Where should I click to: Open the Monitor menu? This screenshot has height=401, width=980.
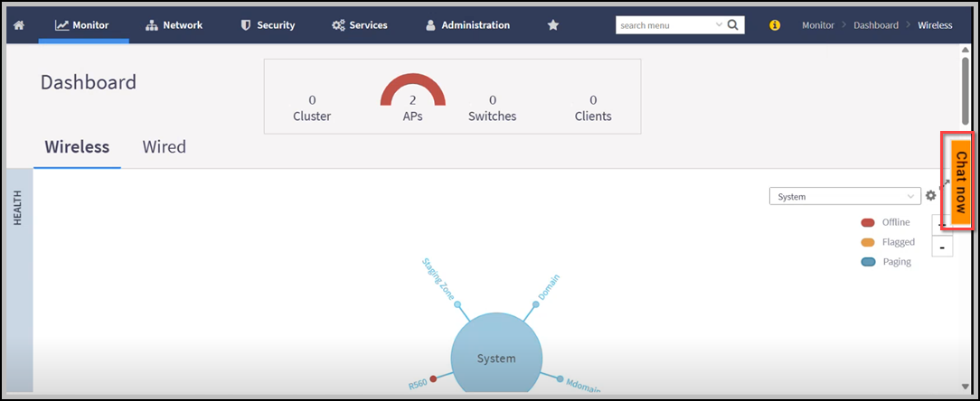pyautogui.click(x=82, y=25)
